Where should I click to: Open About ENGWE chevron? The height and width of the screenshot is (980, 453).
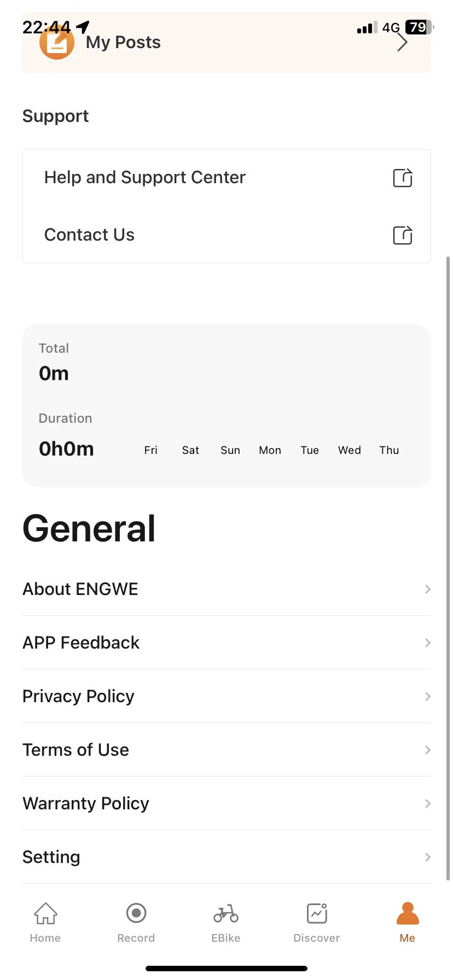428,589
